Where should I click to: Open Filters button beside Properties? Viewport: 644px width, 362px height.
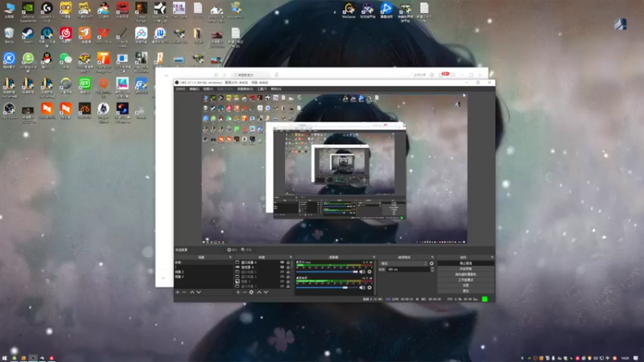click(x=246, y=249)
